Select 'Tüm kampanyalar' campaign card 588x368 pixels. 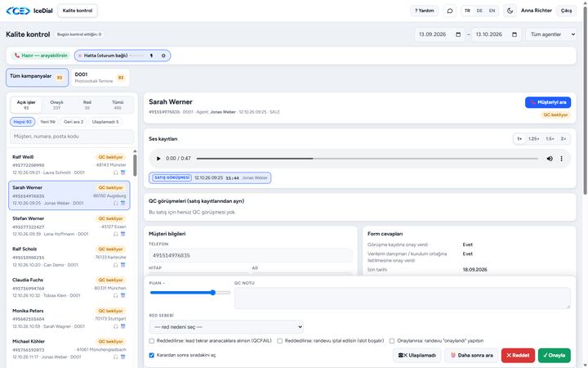37,78
